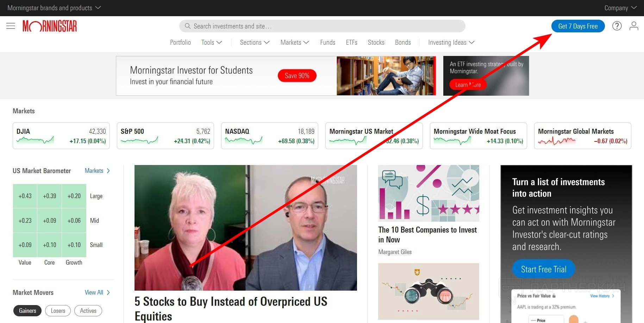Viewport: 644px width, 323px height.
Task: Click the US Market Barometer heading
Action: pyautogui.click(x=42, y=171)
